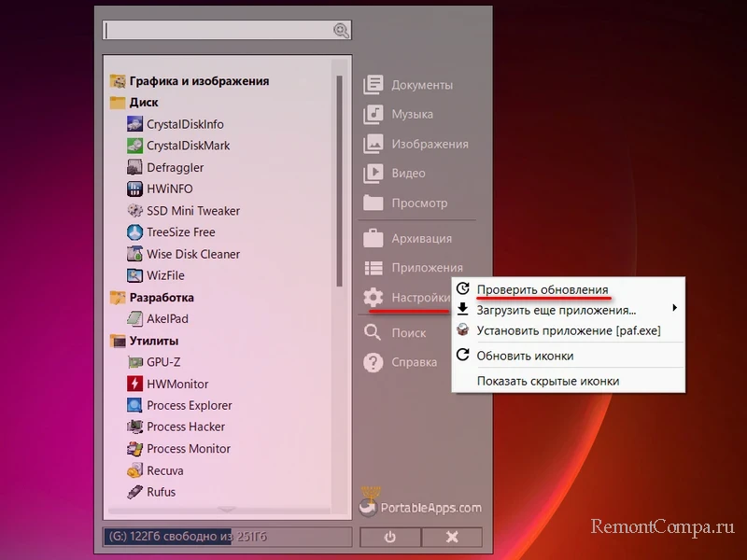Select Проверить обновления menu item

(x=542, y=289)
